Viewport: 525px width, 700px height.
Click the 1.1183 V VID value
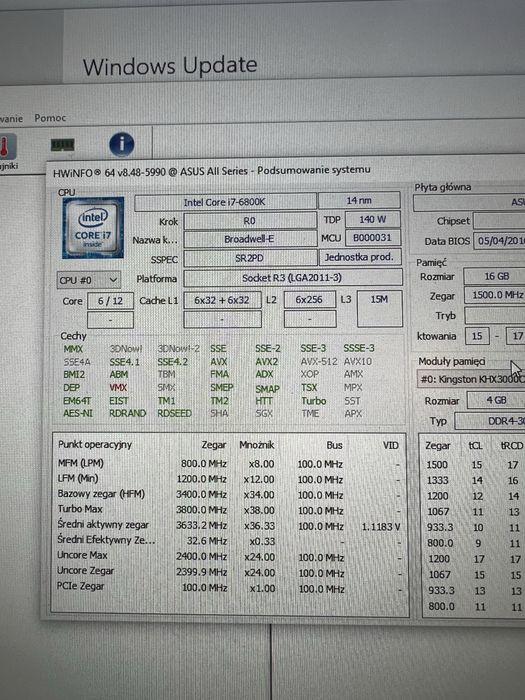click(380, 527)
